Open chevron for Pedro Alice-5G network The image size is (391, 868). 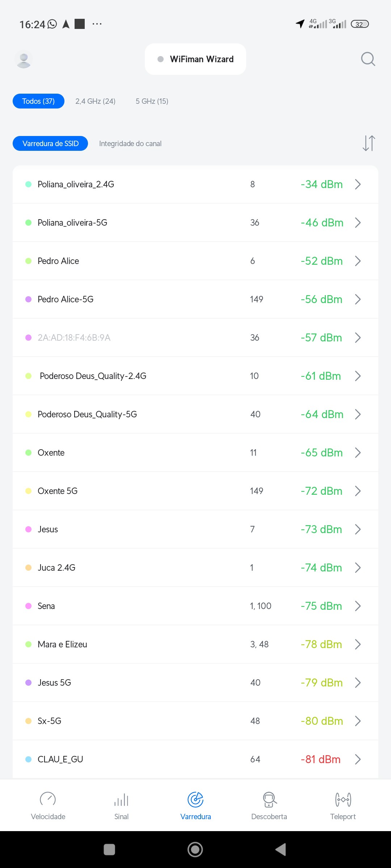click(x=358, y=299)
